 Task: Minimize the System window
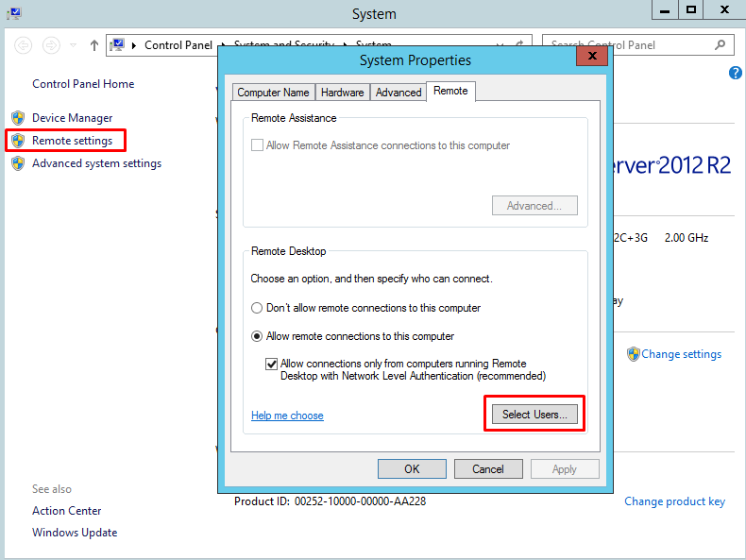(x=665, y=10)
